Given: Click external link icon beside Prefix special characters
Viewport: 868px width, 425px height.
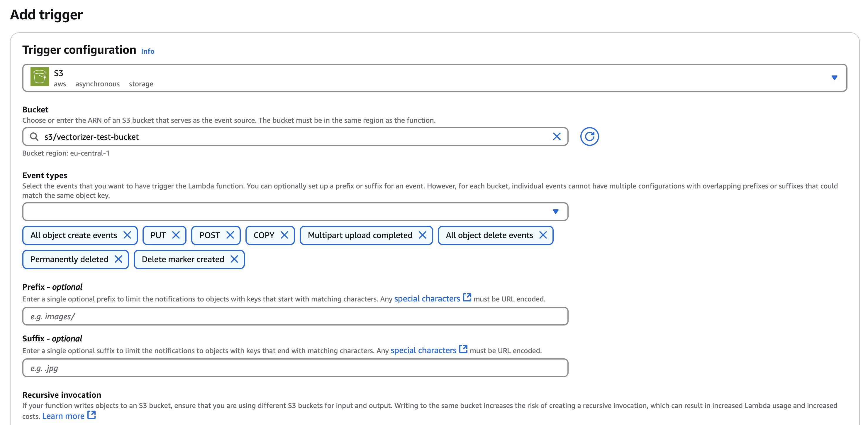Looking at the screenshot, I should pyautogui.click(x=467, y=298).
